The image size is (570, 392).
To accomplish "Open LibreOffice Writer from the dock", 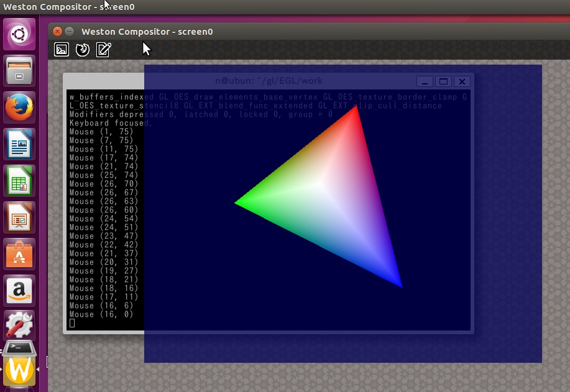I will 20,145.
